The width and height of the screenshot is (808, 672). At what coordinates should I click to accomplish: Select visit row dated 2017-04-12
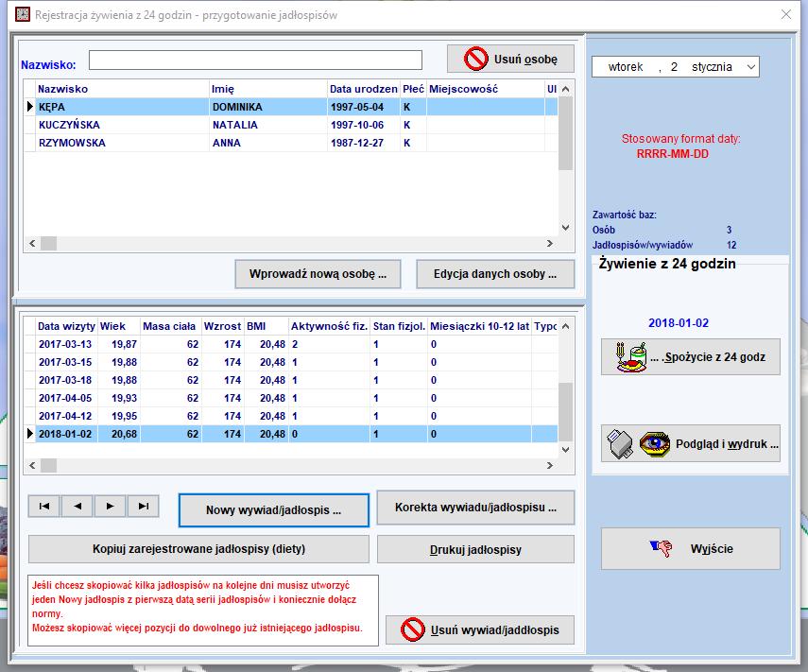pos(291,416)
